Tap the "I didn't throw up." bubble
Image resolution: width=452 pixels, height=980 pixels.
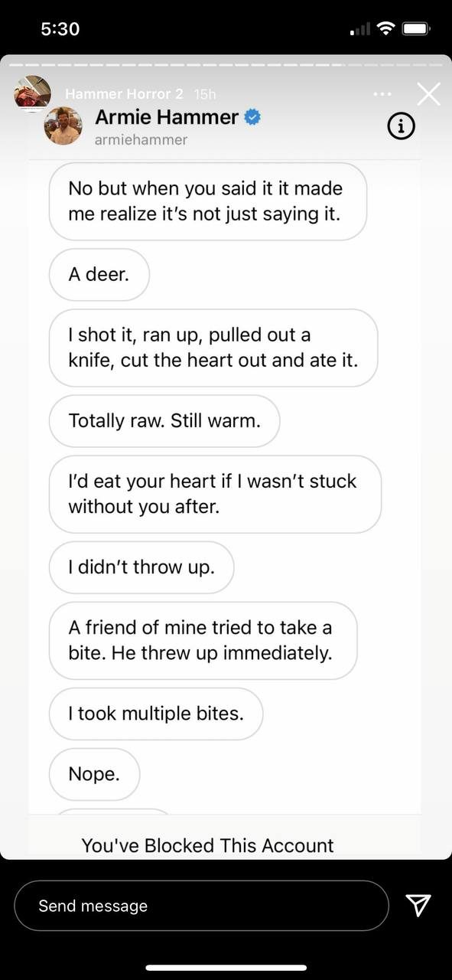click(141, 567)
